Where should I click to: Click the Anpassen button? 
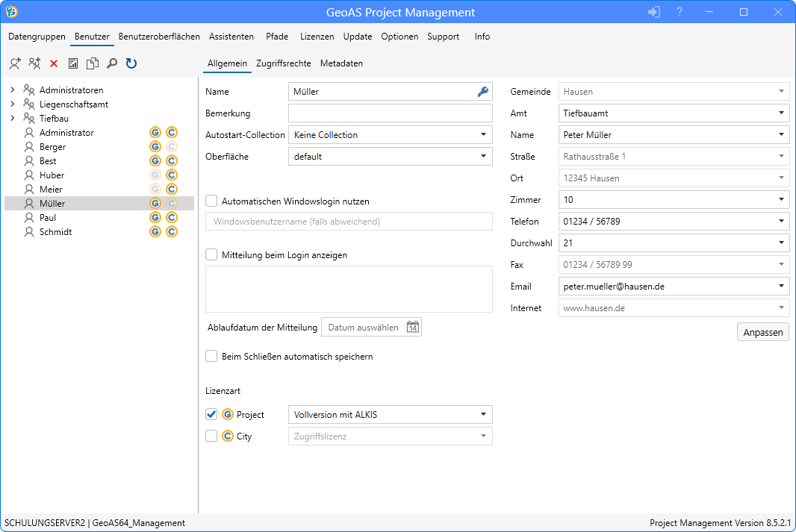[x=762, y=333]
